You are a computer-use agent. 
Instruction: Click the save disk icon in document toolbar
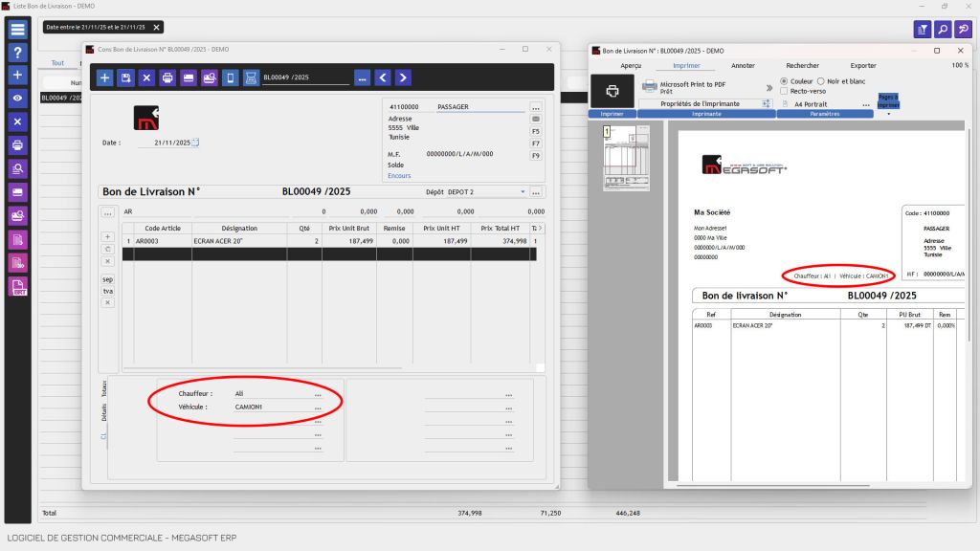tap(125, 77)
